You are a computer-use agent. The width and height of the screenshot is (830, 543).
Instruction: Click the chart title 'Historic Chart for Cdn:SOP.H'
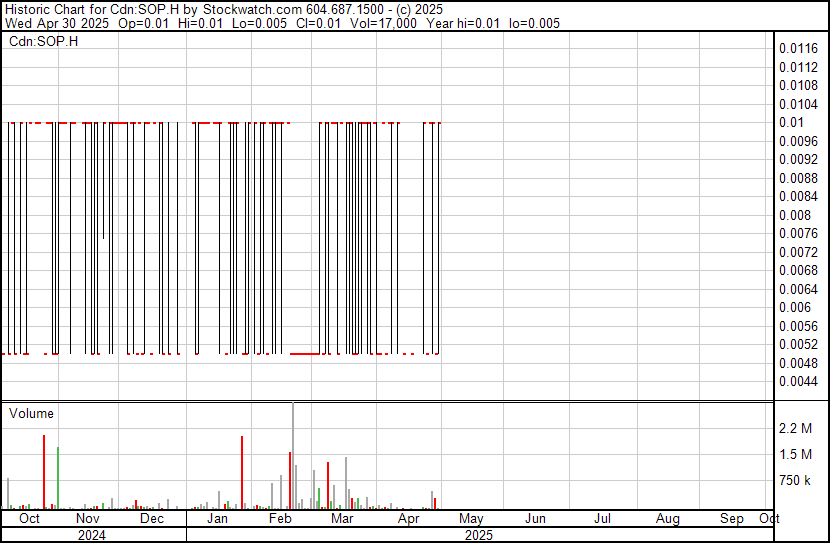pos(92,9)
